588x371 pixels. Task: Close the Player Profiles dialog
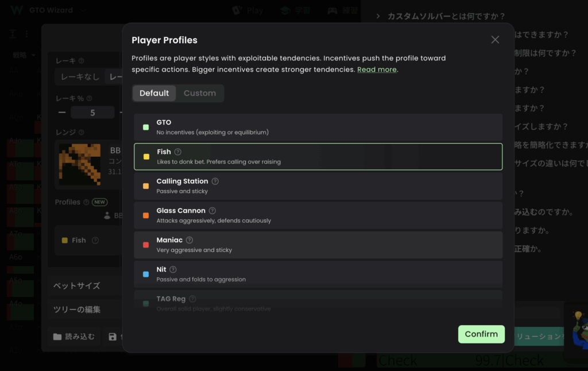495,40
